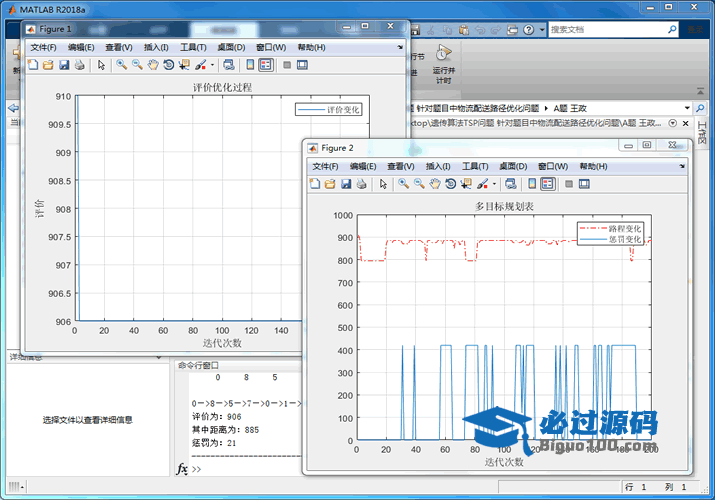Close the editor file with X button

coord(685,123)
